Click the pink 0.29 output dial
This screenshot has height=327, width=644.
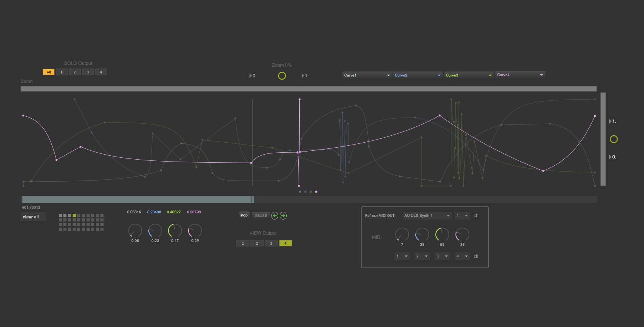click(195, 231)
